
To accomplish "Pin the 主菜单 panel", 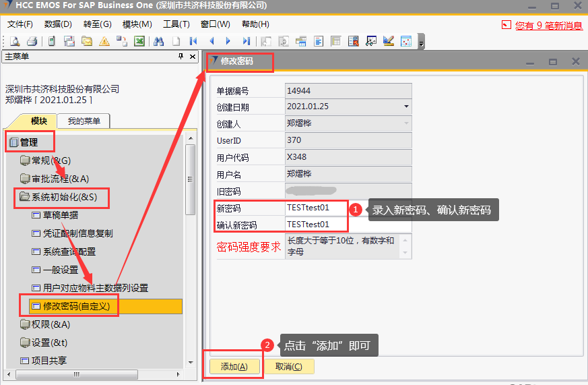I will tap(181, 57).
